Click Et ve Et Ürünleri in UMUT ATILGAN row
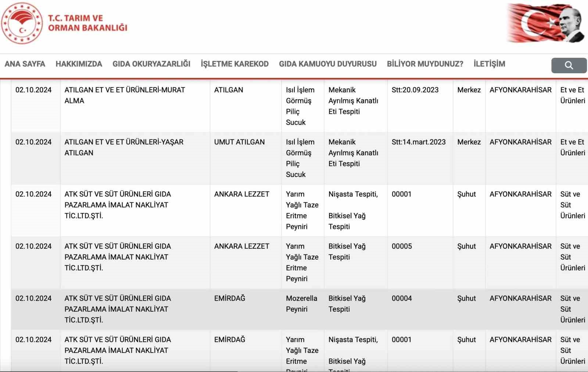 (573, 147)
